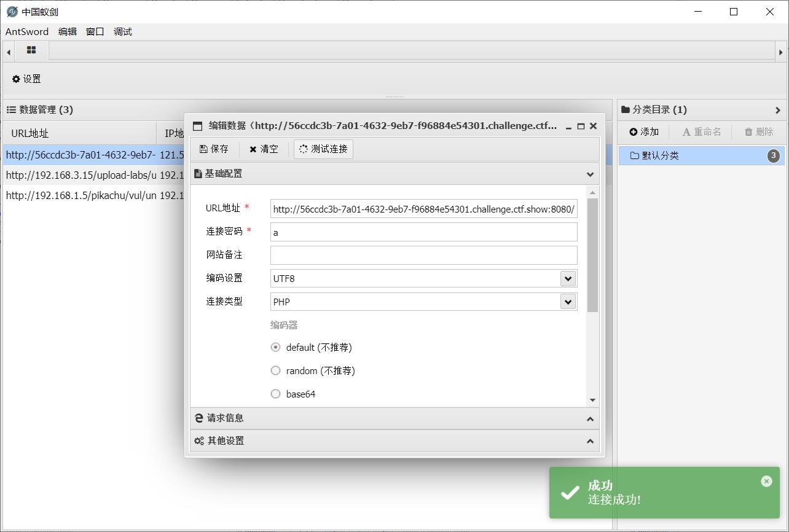Click the basic config document icon

(x=198, y=174)
